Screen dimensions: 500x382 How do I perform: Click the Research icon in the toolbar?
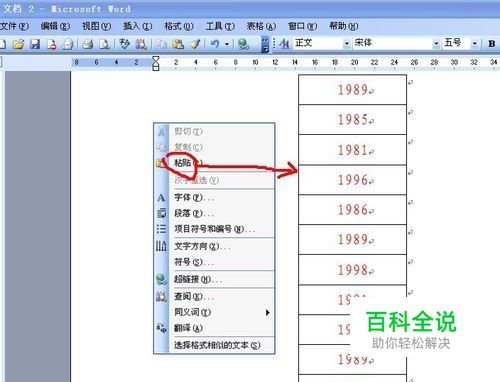(x=141, y=44)
